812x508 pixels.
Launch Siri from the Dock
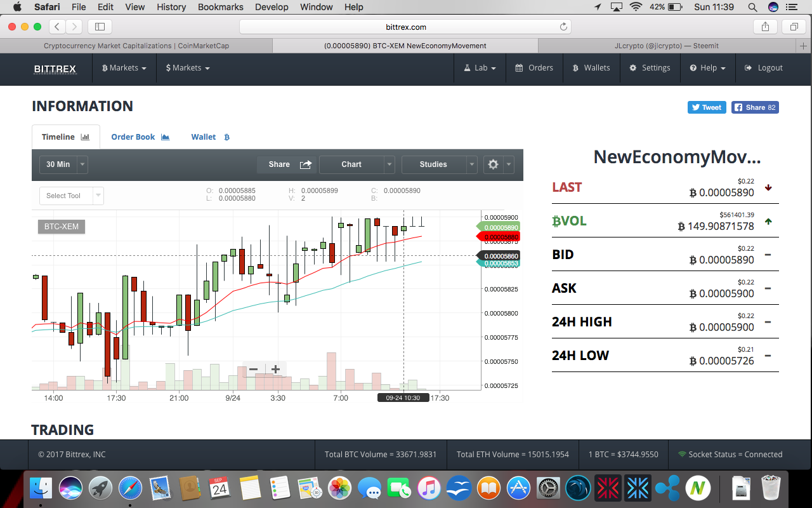click(x=71, y=488)
